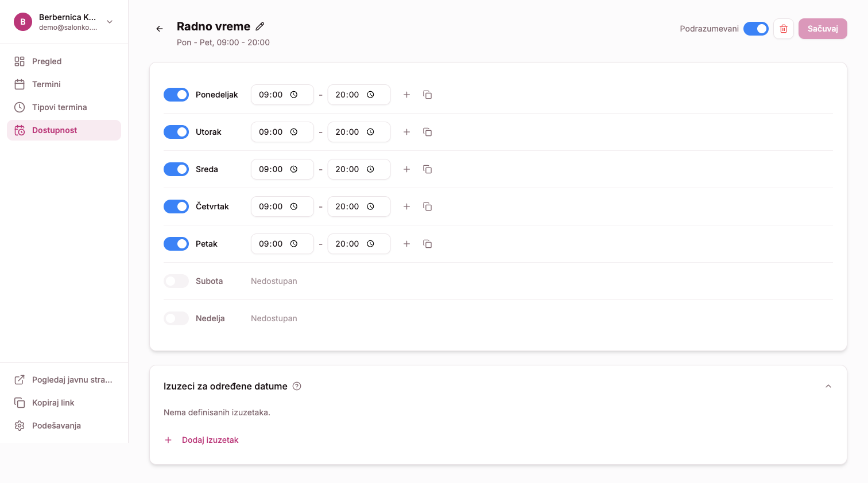Turn off the Podrazumevani toggle
The image size is (868, 483).
coord(755,29)
